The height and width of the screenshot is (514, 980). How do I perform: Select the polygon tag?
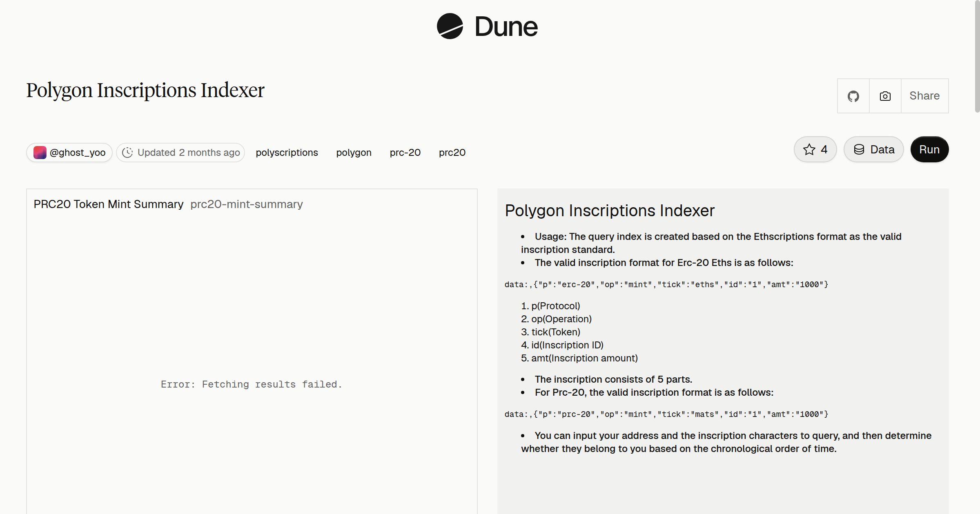(x=354, y=153)
